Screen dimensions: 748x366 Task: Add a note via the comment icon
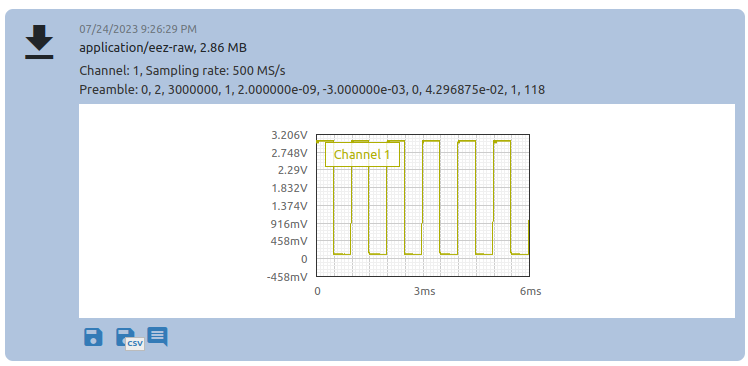pos(157,336)
